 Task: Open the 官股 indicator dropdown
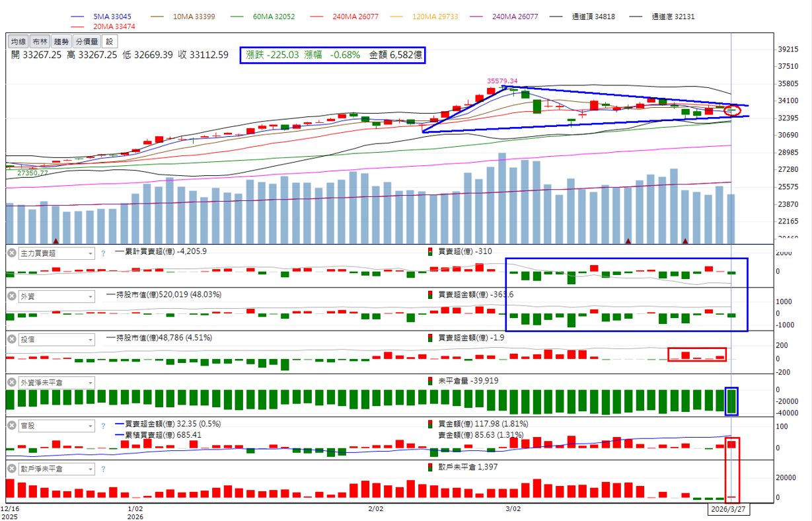(57, 426)
